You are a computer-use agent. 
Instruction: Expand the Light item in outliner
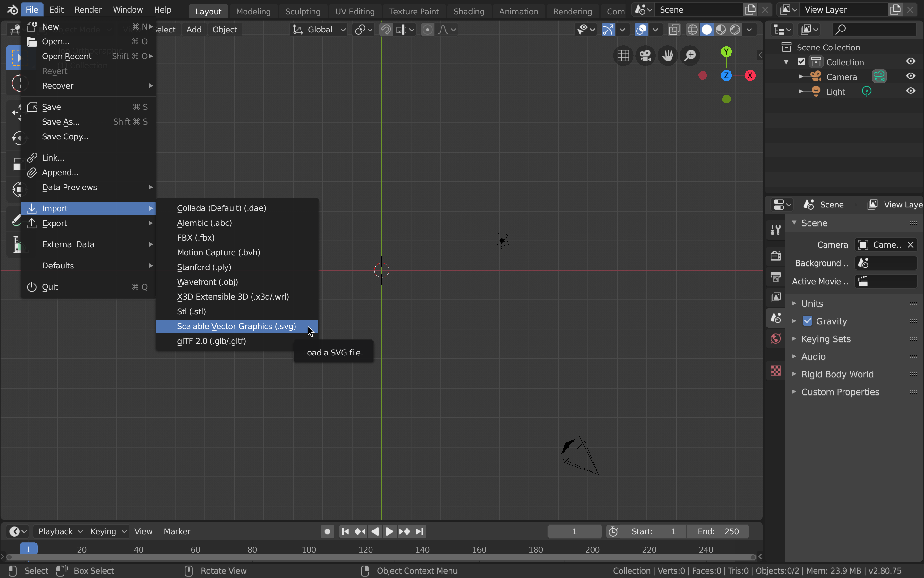(x=801, y=92)
